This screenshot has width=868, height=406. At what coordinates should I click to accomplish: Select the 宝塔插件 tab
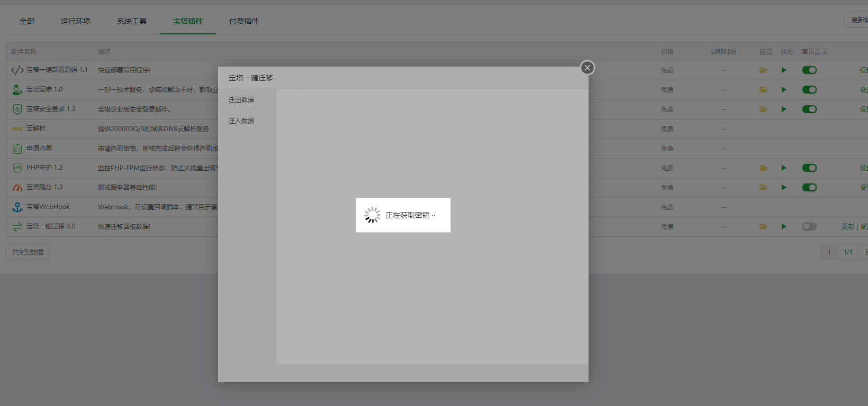point(188,21)
